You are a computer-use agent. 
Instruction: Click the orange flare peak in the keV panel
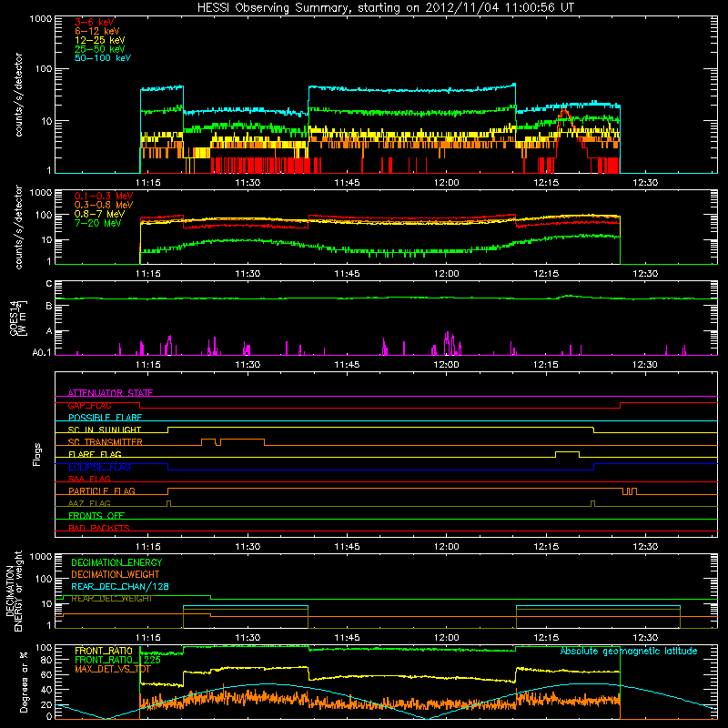563,111
